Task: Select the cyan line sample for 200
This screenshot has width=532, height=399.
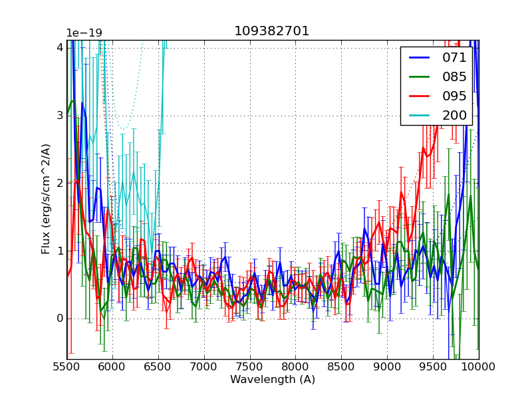Action: (x=419, y=115)
